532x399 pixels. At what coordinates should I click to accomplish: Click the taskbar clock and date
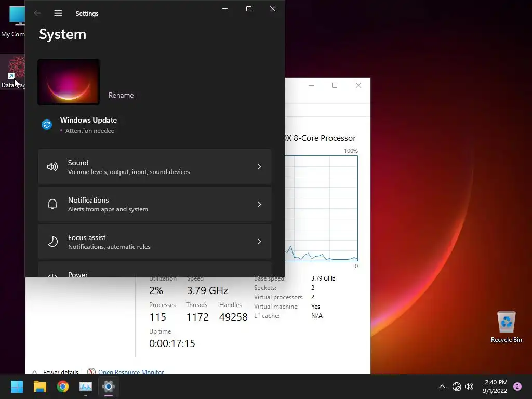(x=495, y=387)
